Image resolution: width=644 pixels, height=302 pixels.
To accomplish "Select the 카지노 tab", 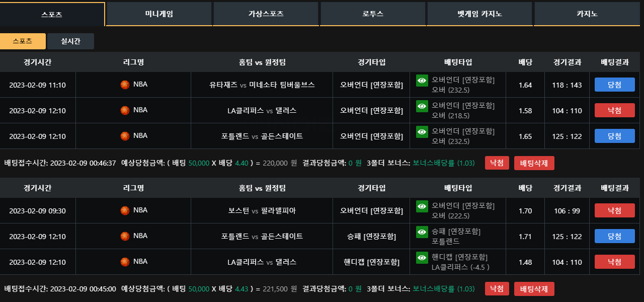I will [x=587, y=14].
